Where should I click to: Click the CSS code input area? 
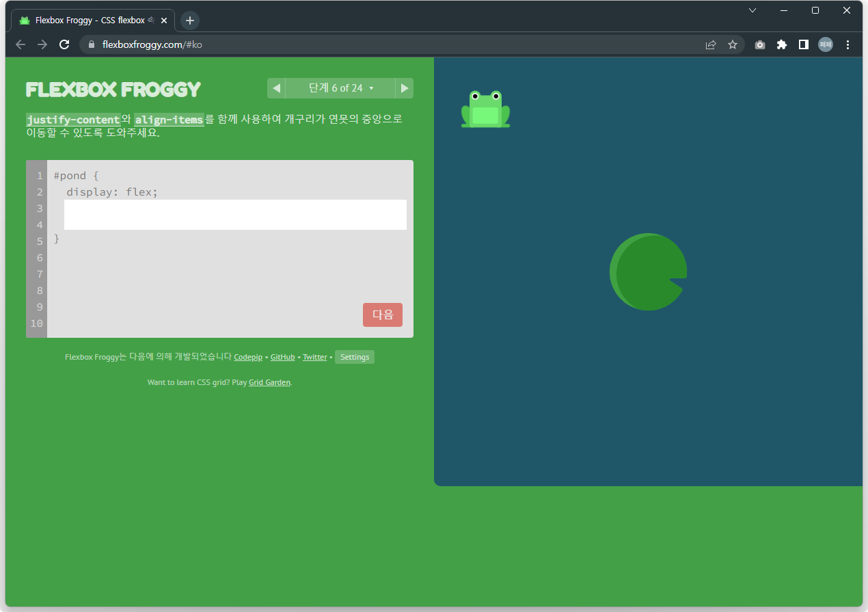[x=235, y=215]
